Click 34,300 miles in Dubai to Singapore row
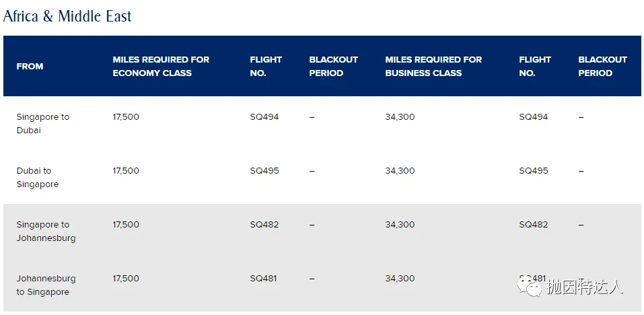Screen dimensions: 644x315 point(400,170)
